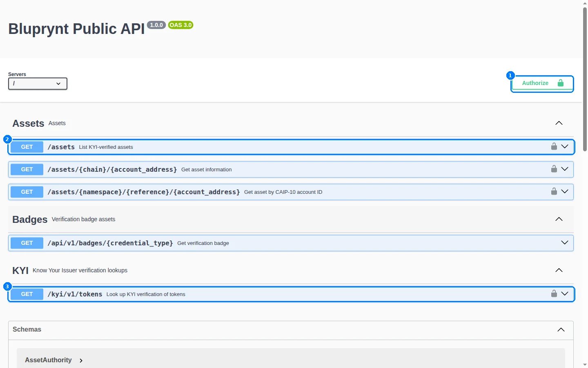Collapse the Schemas section arrow
Image resolution: width=588 pixels, height=368 pixels.
(x=561, y=330)
